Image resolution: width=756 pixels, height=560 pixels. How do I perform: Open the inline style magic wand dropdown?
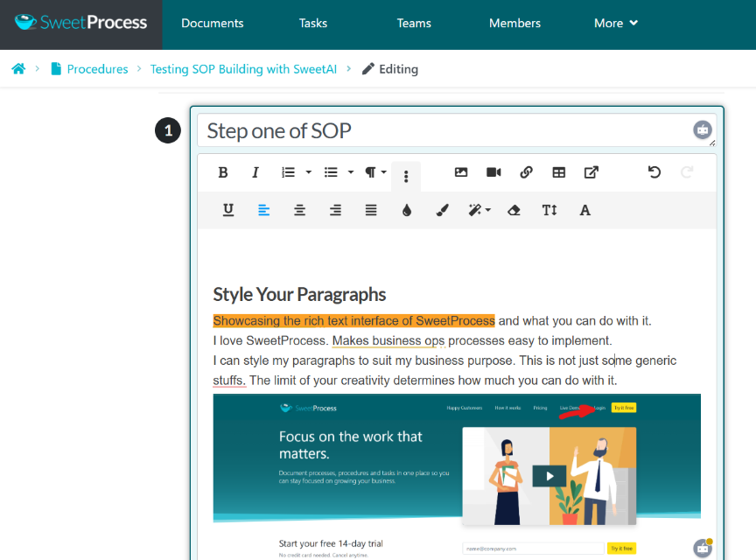pos(479,210)
